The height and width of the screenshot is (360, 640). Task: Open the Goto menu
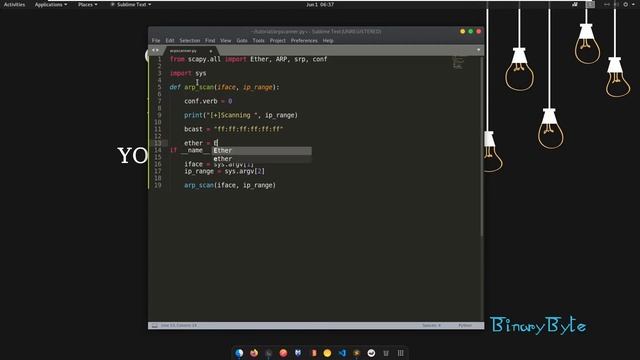pos(242,41)
